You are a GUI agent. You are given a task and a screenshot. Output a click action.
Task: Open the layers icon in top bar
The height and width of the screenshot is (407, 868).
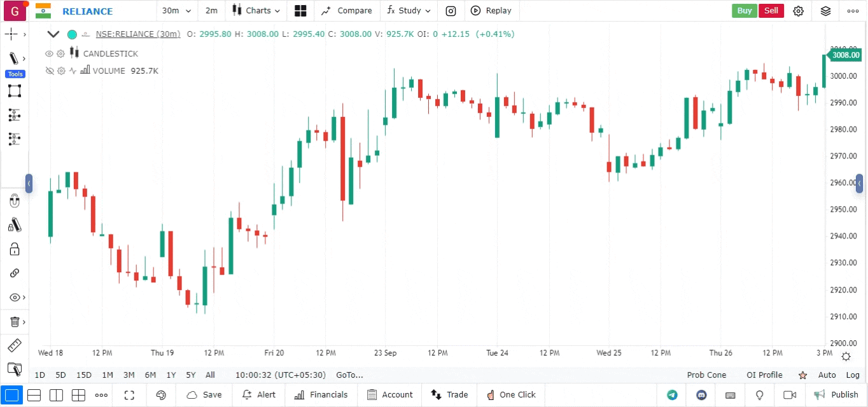[825, 11]
